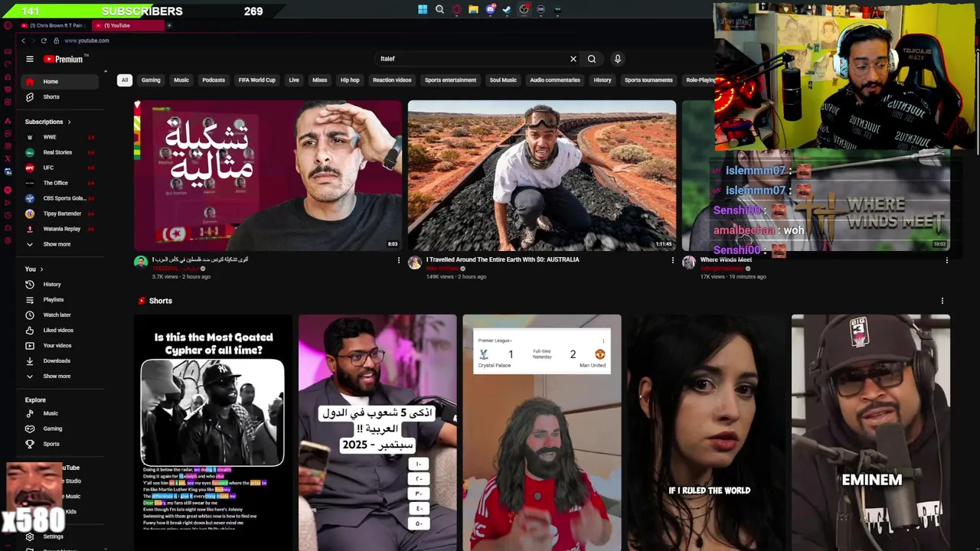Play the Arabic football lineup video thumbnail
This screenshot has width=980, height=551.
pyautogui.click(x=268, y=175)
